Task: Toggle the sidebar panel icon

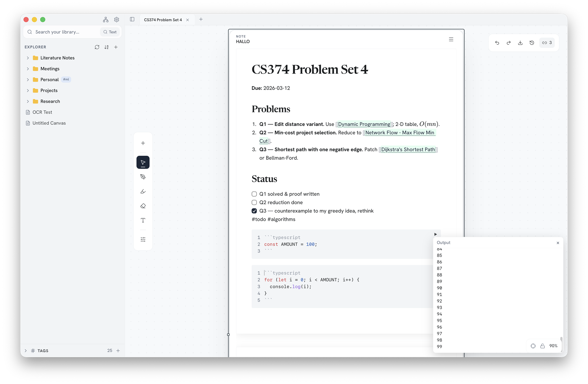Action: [132, 19]
